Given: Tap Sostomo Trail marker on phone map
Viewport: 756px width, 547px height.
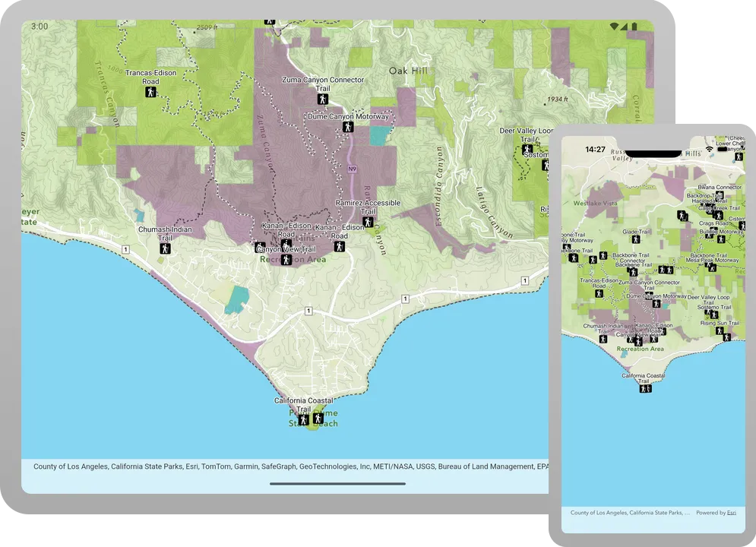Looking at the screenshot, I should tap(714, 315).
